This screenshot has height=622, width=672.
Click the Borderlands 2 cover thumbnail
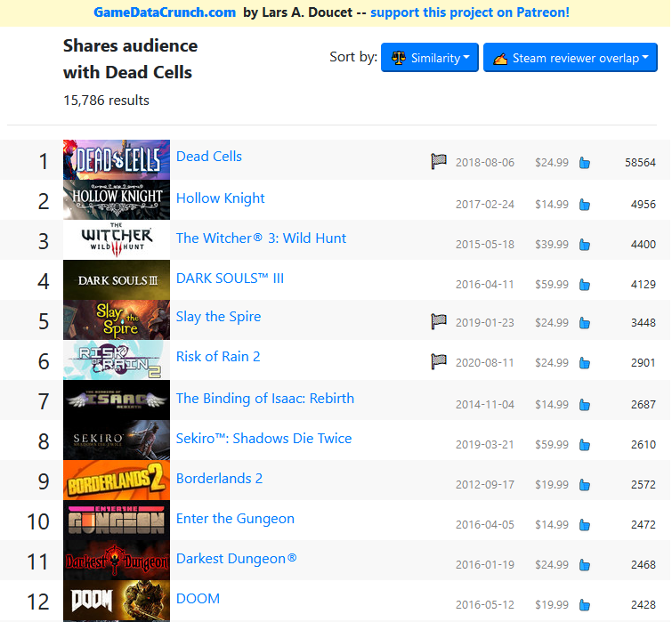(117, 481)
